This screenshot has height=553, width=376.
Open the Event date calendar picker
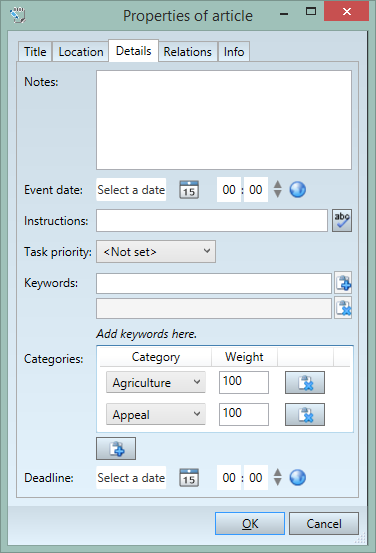click(x=189, y=190)
